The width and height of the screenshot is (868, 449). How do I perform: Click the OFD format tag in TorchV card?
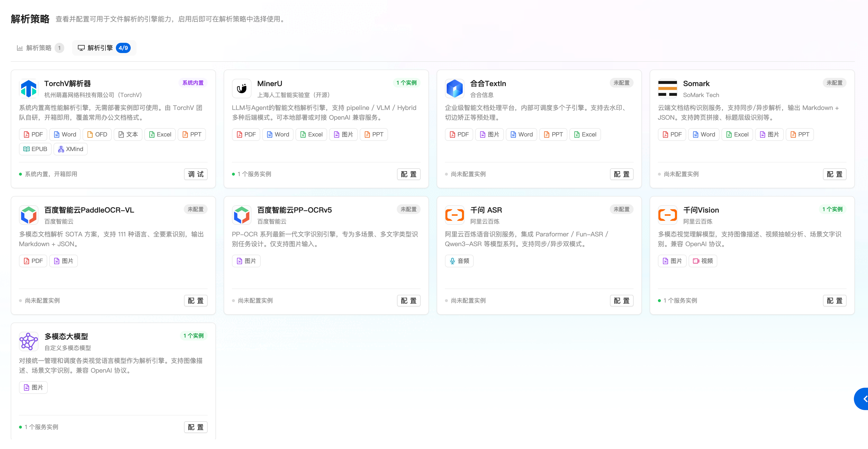tap(97, 135)
